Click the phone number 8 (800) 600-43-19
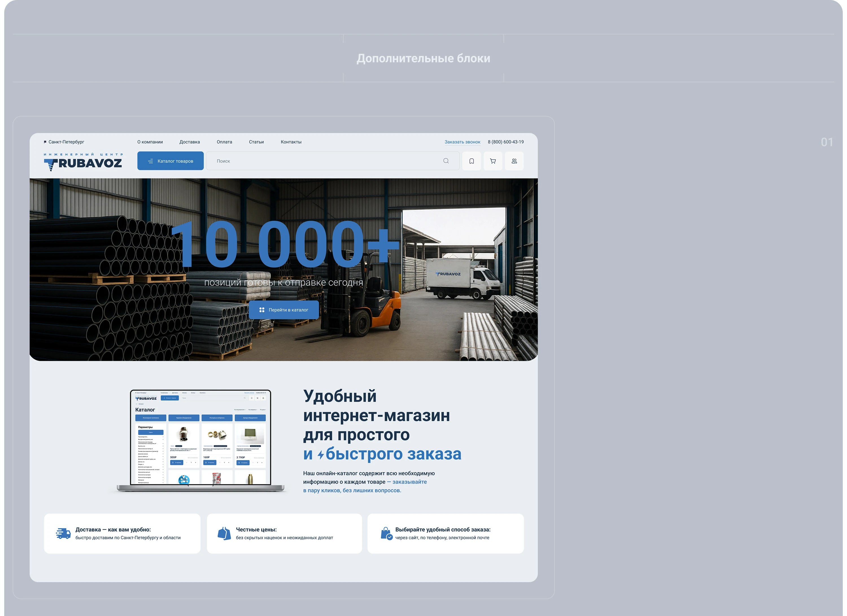The width and height of the screenshot is (847, 616). click(505, 142)
